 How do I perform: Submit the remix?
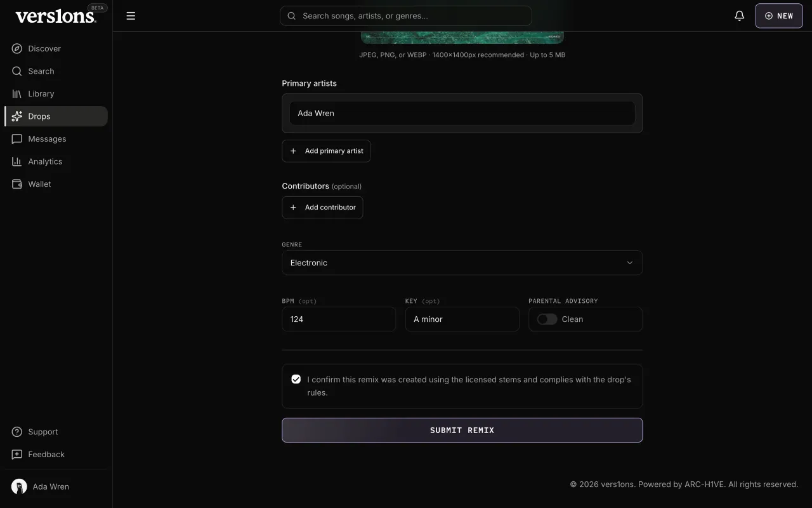pyautogui.click(x=462, y=430)
